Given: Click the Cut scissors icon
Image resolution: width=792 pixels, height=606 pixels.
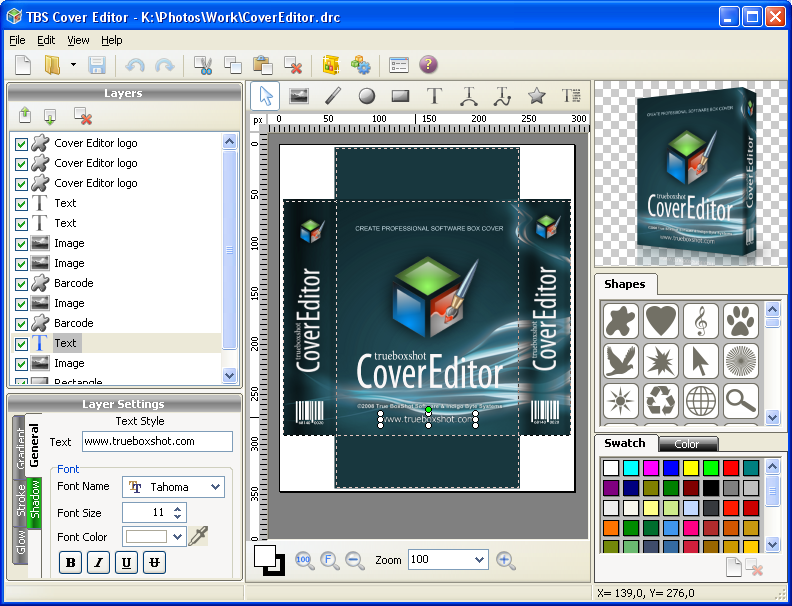Looking at the screenshot, I should tap(204, 66).
